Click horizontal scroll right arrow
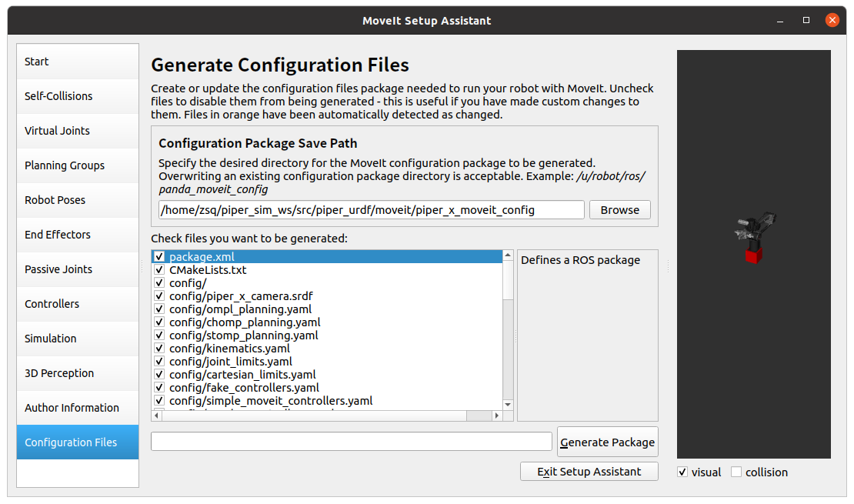 point(497,416)
